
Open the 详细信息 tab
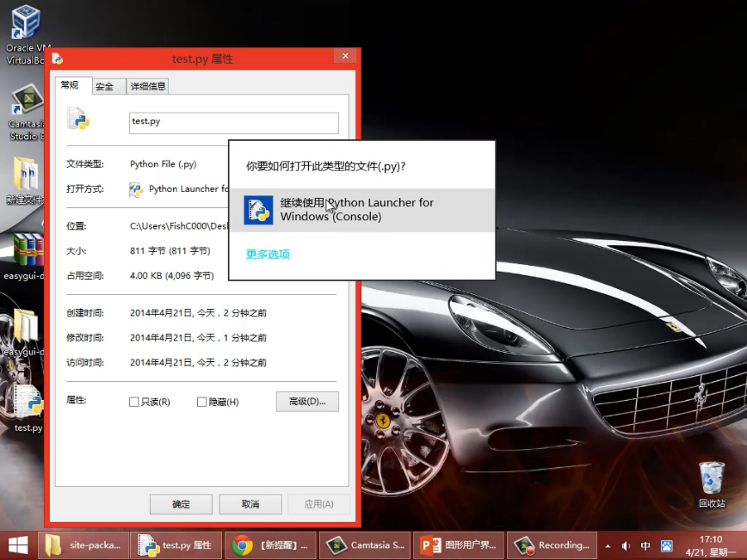(147, 86)
